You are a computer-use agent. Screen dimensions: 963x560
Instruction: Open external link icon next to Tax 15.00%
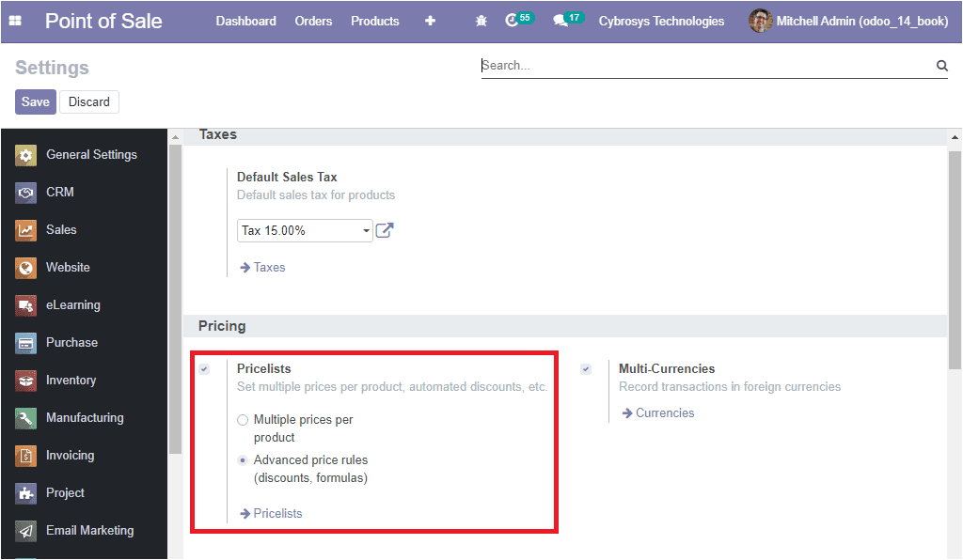pos(384,230)
